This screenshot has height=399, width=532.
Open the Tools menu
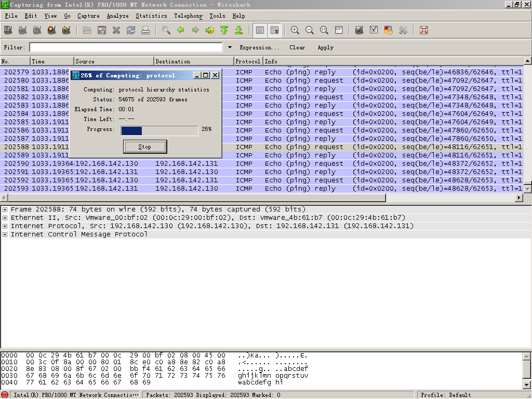[217, 16]
